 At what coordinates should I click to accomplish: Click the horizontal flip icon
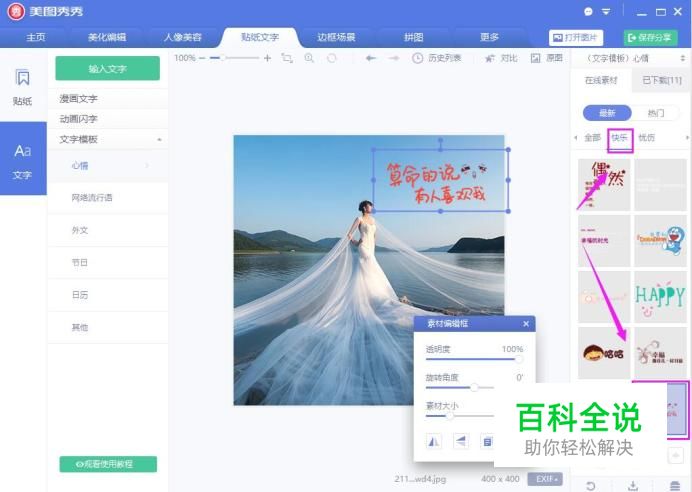(x=434, y=441)
